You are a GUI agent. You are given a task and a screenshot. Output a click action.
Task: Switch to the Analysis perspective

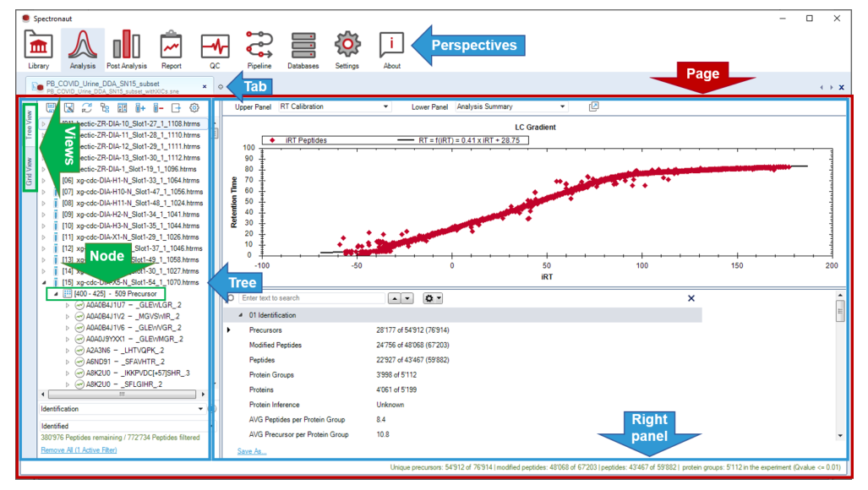83,51
